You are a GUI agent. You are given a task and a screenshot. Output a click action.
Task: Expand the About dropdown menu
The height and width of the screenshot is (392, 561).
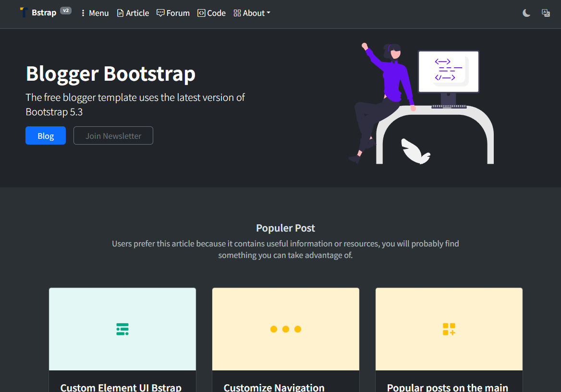[252, 13]
